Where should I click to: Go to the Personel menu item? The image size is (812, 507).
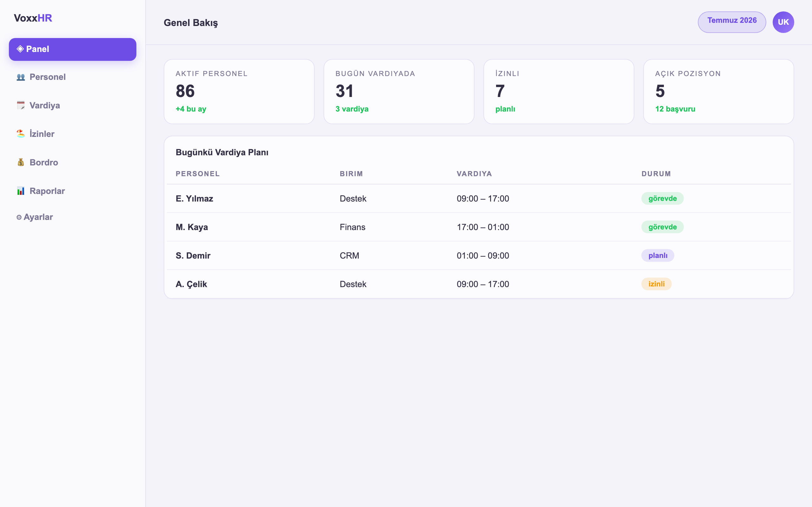click(x=72, y=77)
